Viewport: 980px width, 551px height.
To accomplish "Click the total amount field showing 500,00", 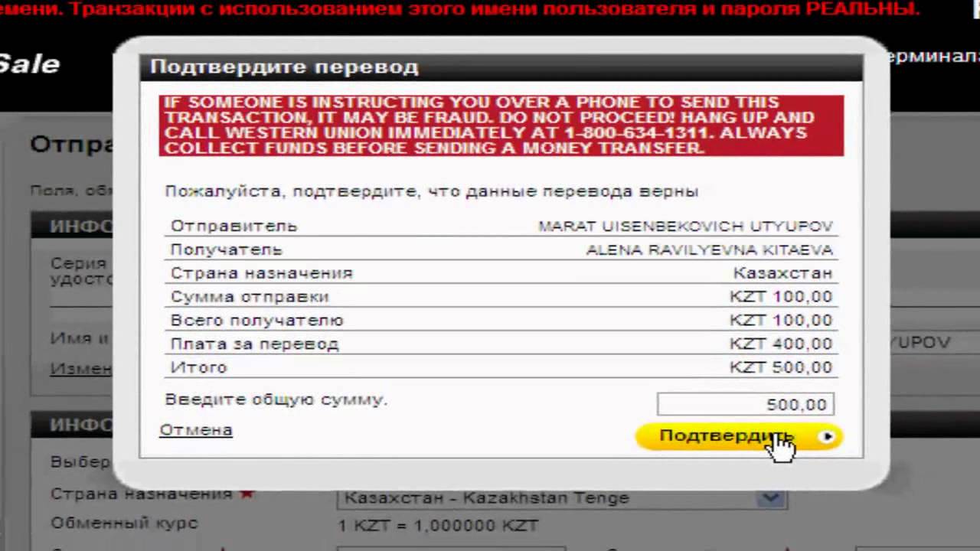I will pyautogui.click(x=745, y=404).
